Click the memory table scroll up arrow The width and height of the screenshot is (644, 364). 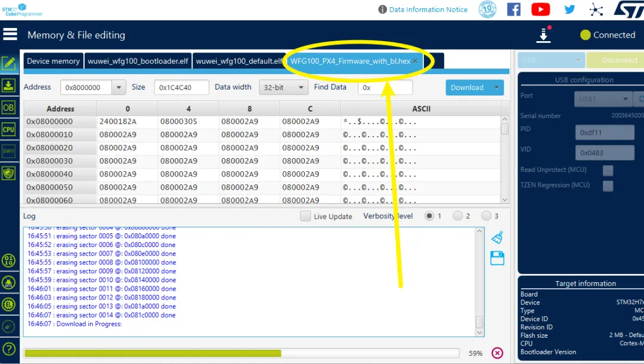click(505, 119)
